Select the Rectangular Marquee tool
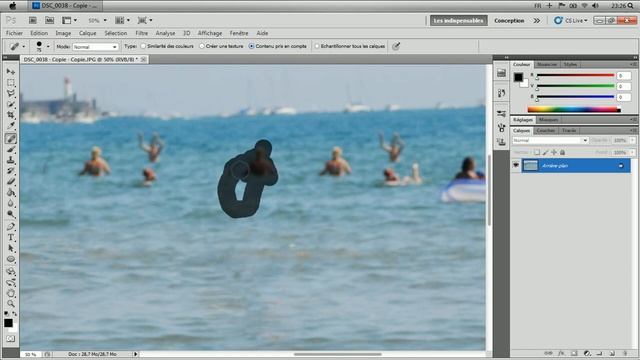The height and width of the screenshot is (360, 640). (x=11, y=82)
